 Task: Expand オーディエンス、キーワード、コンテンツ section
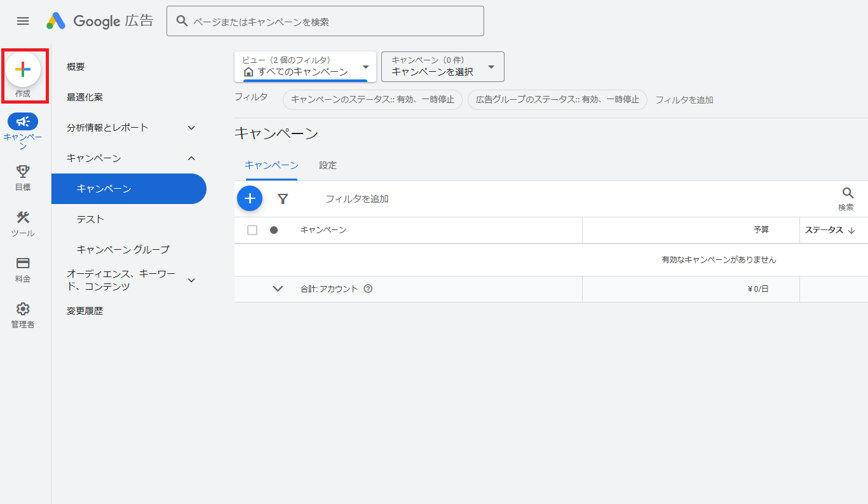pyautogui.click(x=191, y=280)
